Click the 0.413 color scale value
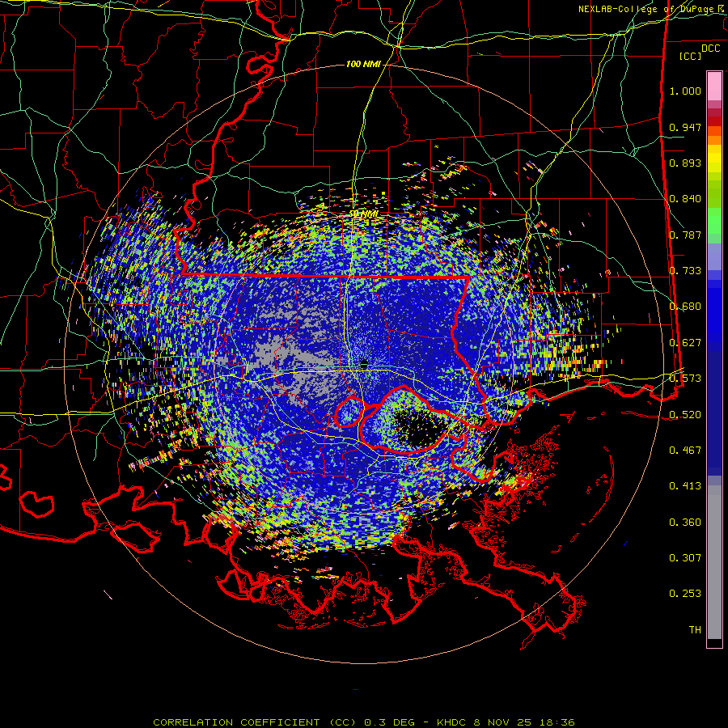The height and width of the screenshot is (728, 728). point(685,486)
